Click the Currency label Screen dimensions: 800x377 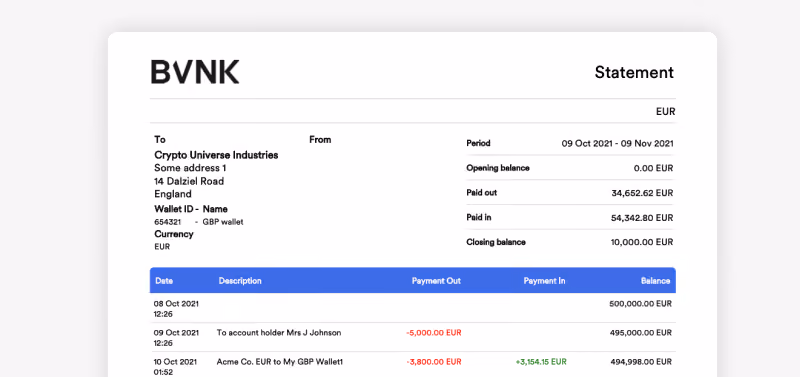click(174, 234)
